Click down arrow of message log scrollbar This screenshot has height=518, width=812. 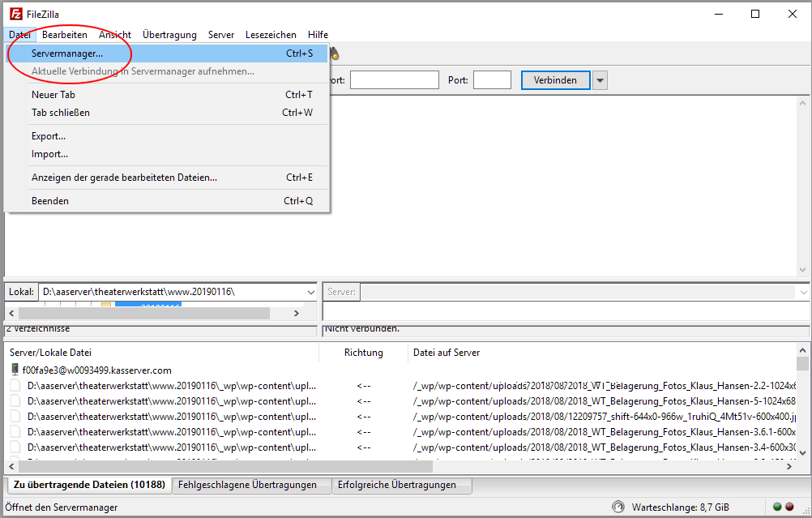pyautogui.click(x=802, y=269)
